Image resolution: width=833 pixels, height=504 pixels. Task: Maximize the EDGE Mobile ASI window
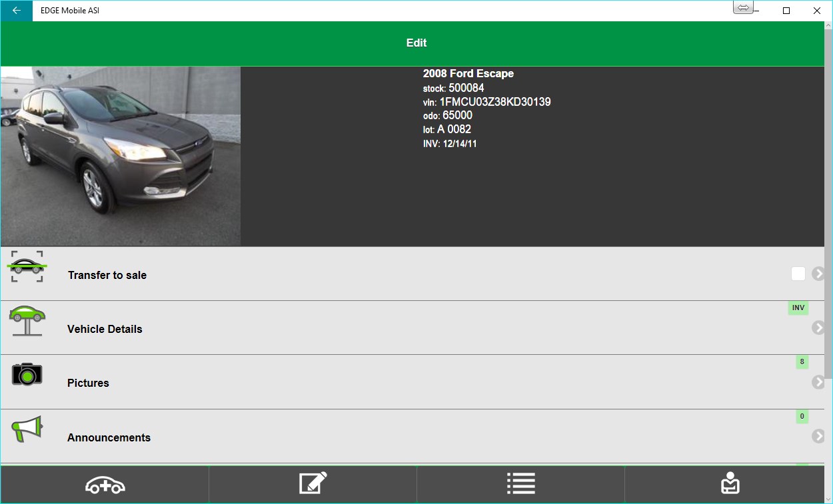tap(786, 11)
